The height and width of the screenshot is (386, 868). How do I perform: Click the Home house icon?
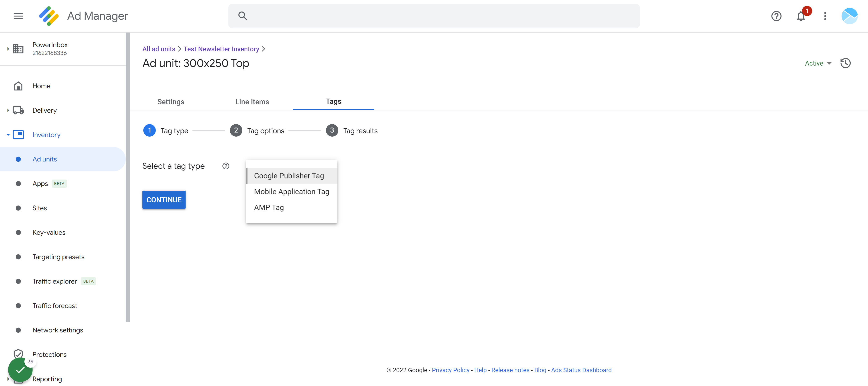point(18,86)
